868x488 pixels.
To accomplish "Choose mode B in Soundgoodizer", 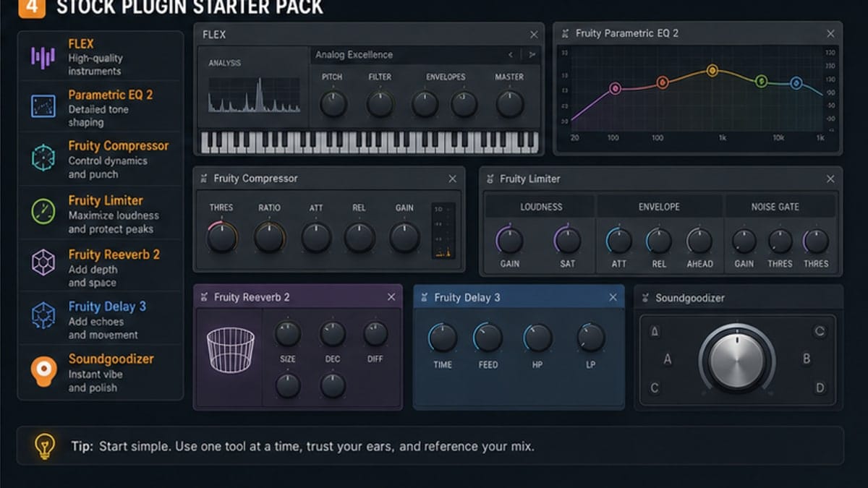I will tap(807, 359).
